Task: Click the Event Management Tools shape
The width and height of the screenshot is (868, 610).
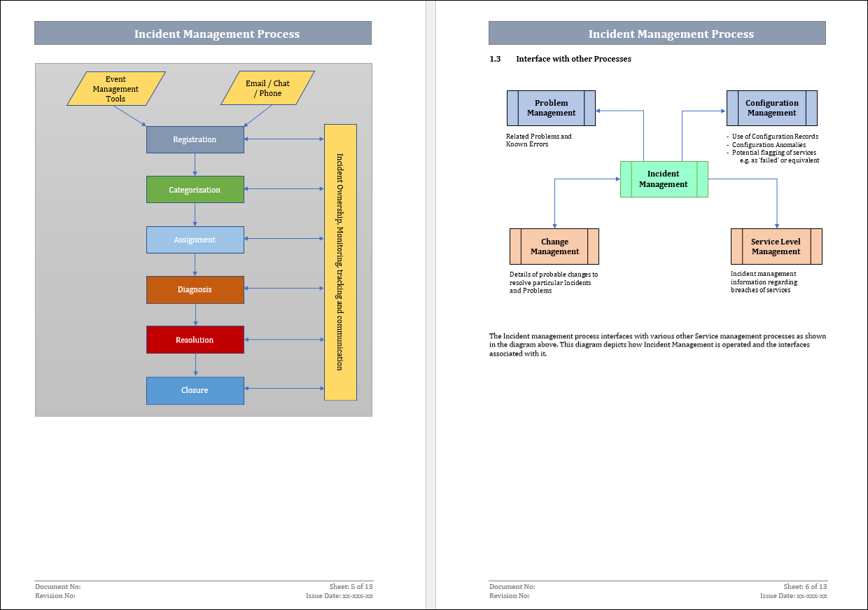Action: click(x=116, y=89)
